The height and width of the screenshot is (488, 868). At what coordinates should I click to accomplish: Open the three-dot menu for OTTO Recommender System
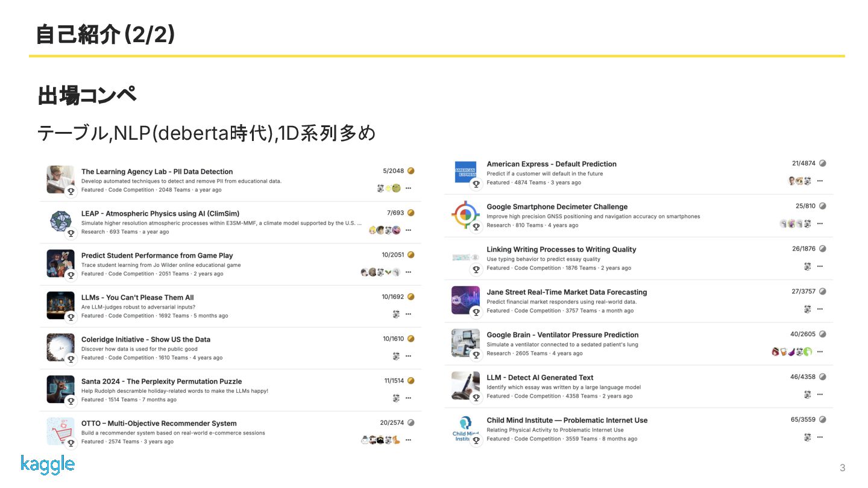[408, 440]
